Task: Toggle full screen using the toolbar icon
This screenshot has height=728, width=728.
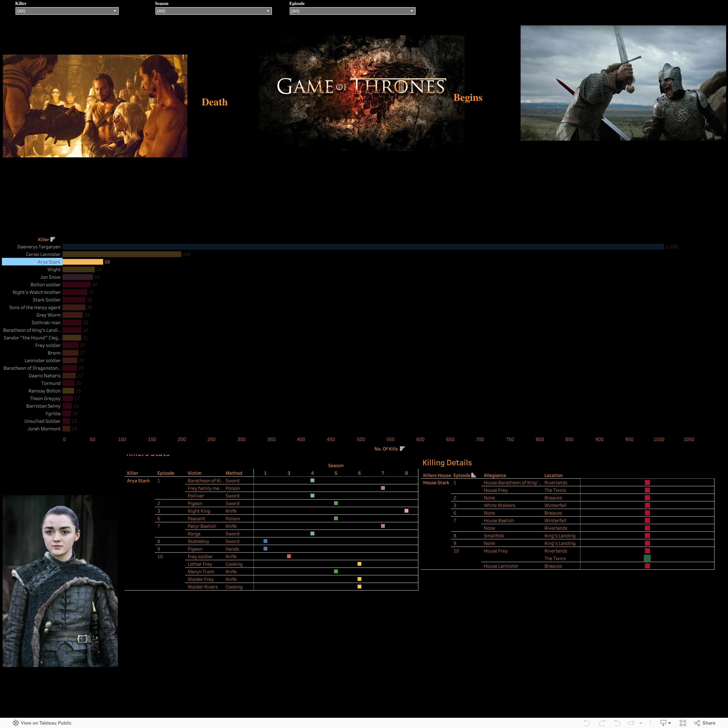Action: [x=682, y=723]
